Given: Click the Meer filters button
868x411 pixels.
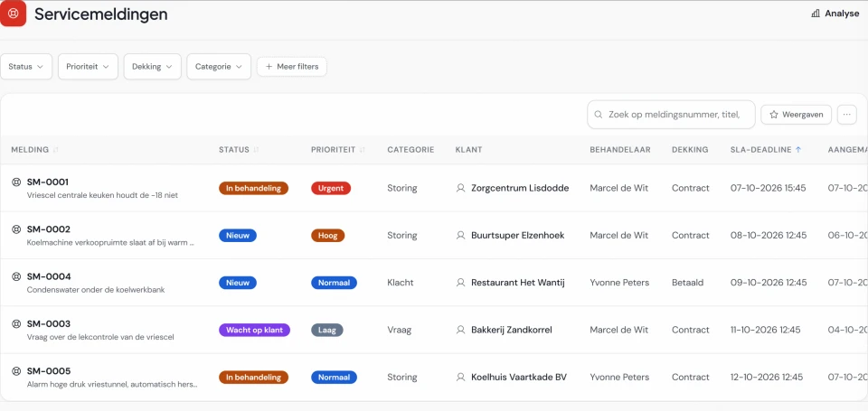Looking at the screenshot, I should tap(292, 66).
